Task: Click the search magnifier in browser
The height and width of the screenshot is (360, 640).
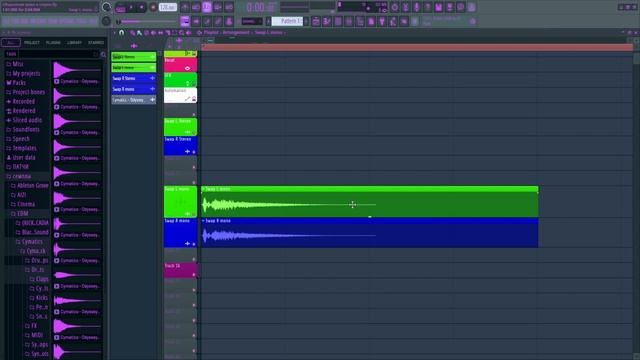Action: pos(103,54)
